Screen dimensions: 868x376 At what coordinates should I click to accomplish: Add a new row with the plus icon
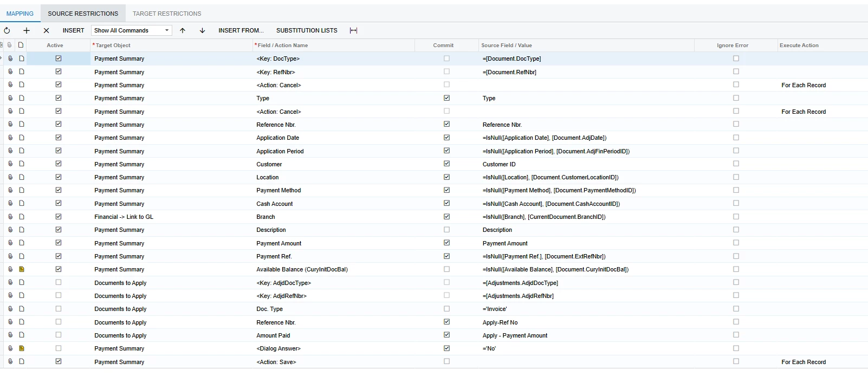coord(27,30)
